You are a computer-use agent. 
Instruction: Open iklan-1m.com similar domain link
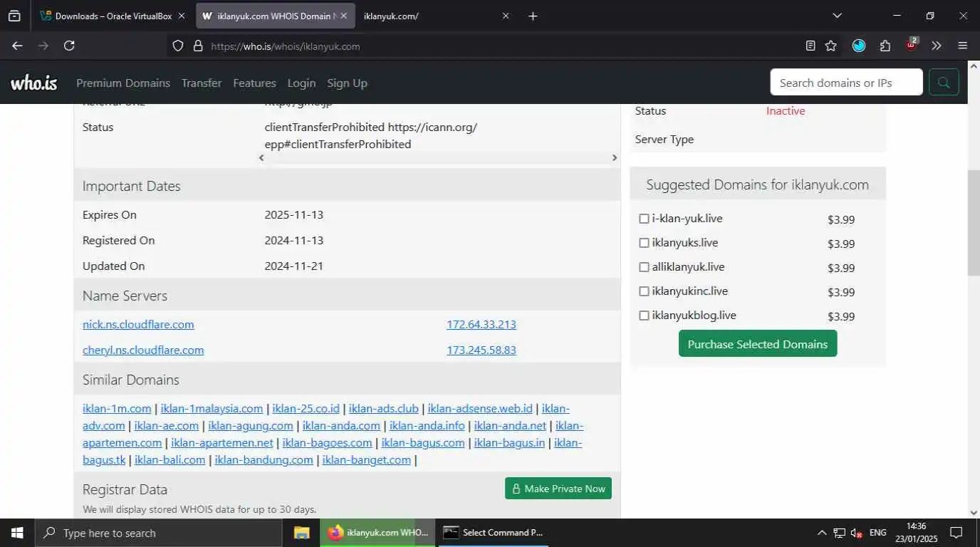(117, 408)
